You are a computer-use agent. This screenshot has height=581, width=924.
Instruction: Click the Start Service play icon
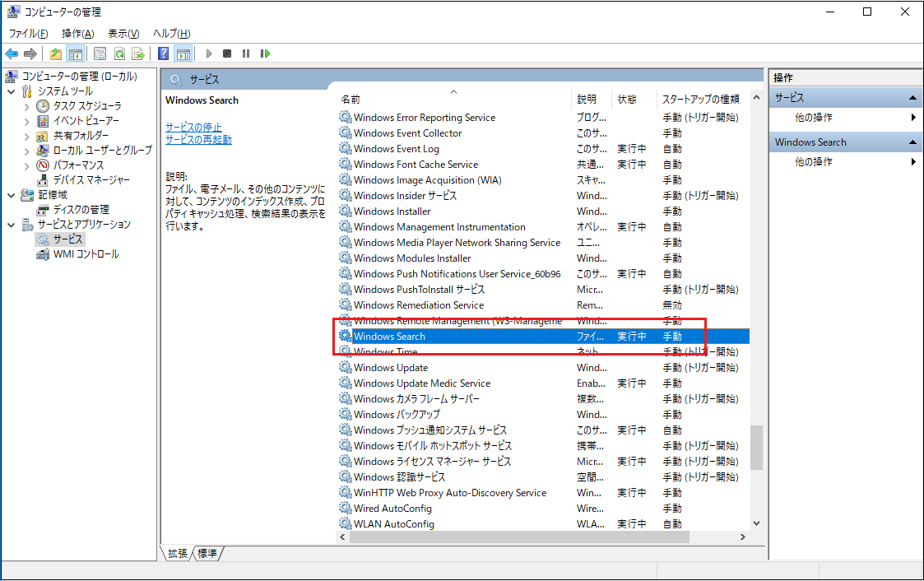coord(209,53)
